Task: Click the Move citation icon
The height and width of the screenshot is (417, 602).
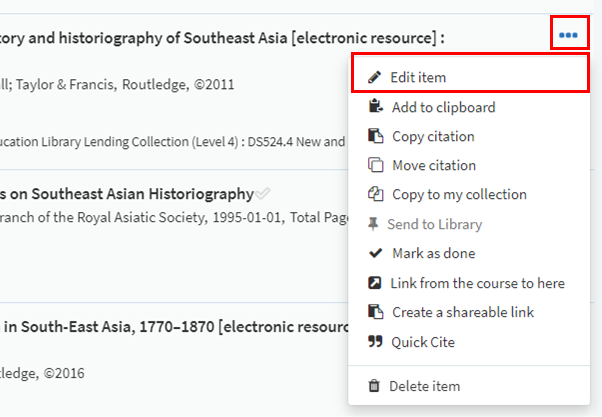Action: (x=375, y=165)
